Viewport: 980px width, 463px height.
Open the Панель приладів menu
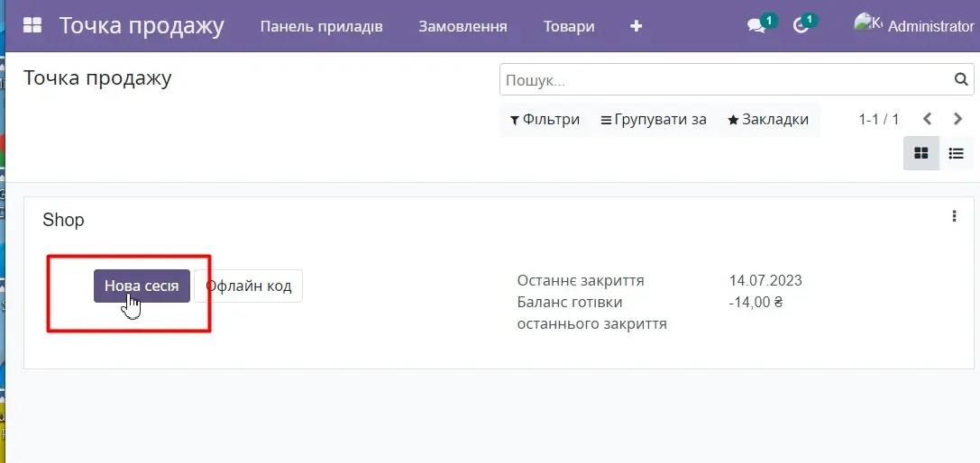coord(321,26)
